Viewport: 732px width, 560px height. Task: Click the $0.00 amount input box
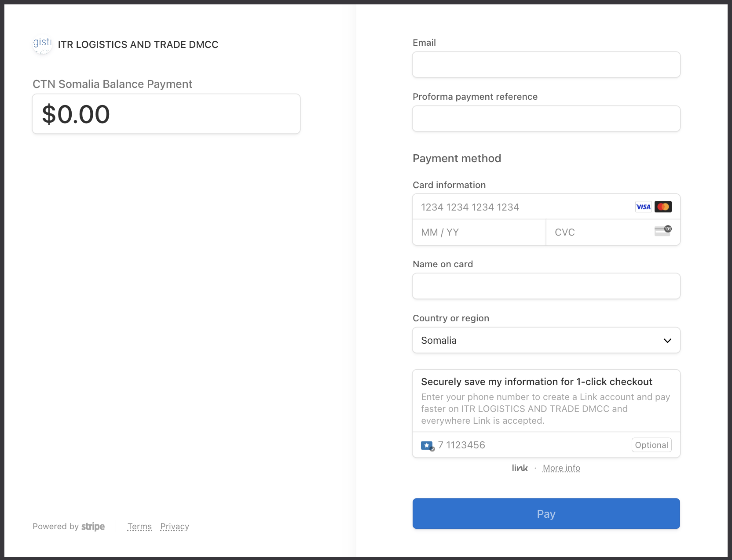coord(166,114)
